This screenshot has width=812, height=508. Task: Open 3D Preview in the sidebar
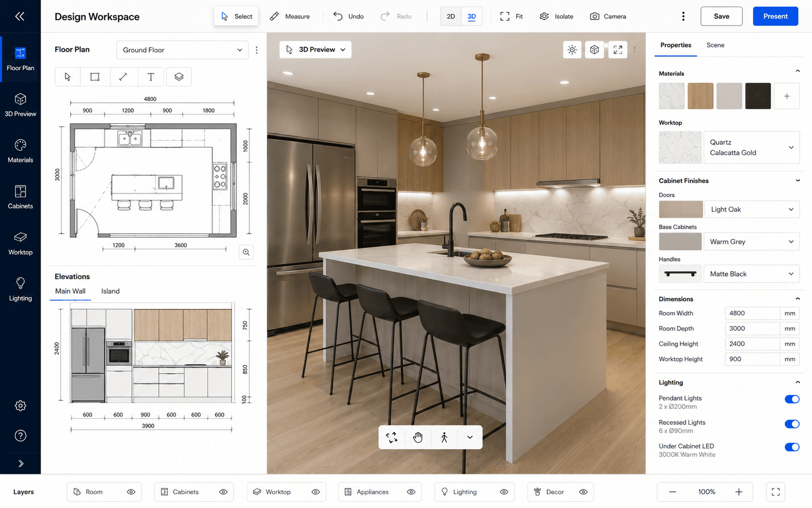pyautogui.click(x=20, y=105)
